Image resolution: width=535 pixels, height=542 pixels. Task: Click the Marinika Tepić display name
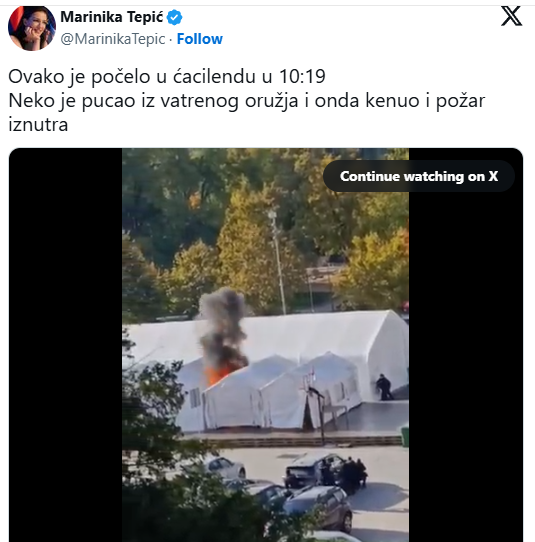112,17
